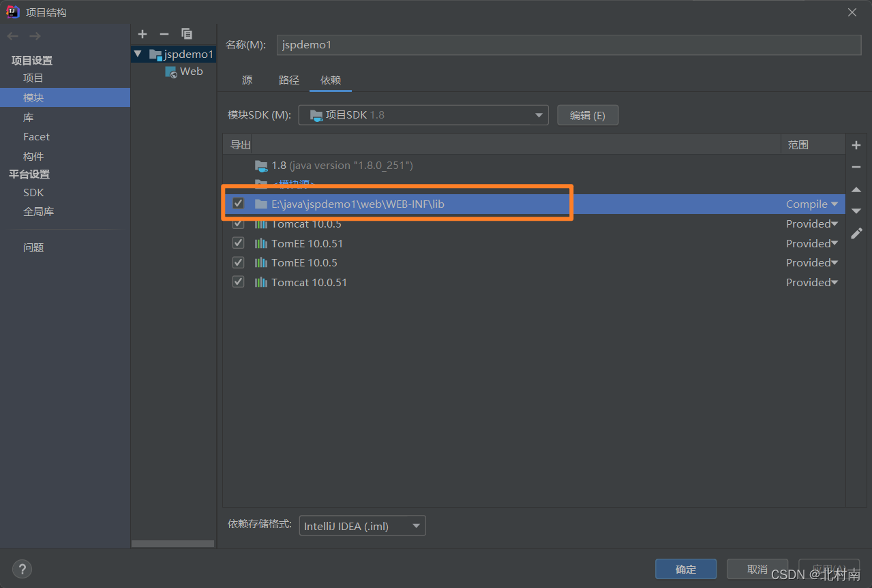Image resolution: width=872 pixels, height=588 pixels.
Task: Open 库 (Libraries) settings
Action: pos(29,117)
